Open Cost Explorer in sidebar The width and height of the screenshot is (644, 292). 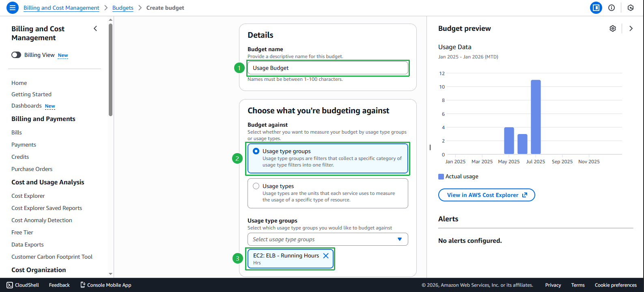[x=28, y=196]
